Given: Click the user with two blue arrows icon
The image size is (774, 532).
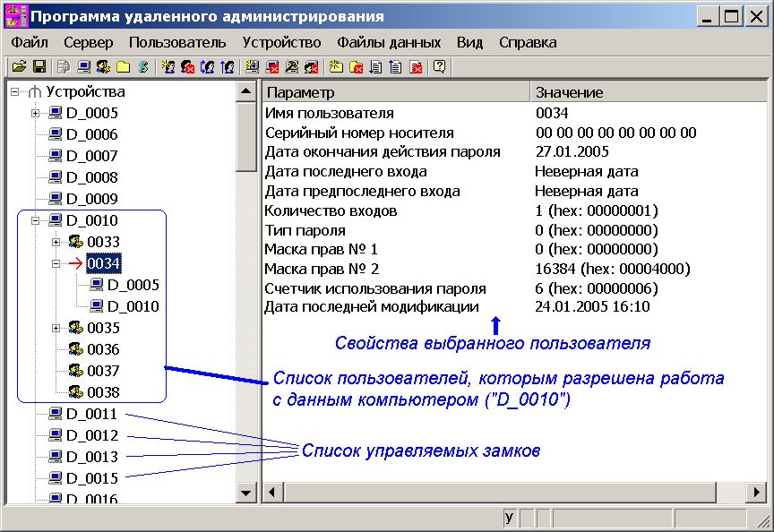Looking at the screenshot, I should click(x=207, y=66).
